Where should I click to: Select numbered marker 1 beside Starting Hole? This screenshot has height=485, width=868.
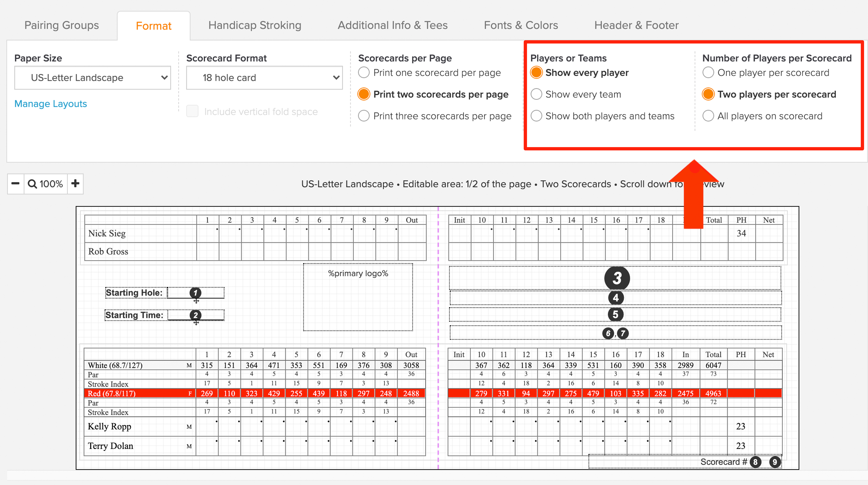pyautogui.click(x=196, y=293)
